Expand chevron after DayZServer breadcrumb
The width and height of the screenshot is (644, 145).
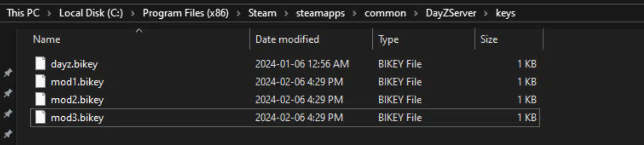click(x=486, y=13)
